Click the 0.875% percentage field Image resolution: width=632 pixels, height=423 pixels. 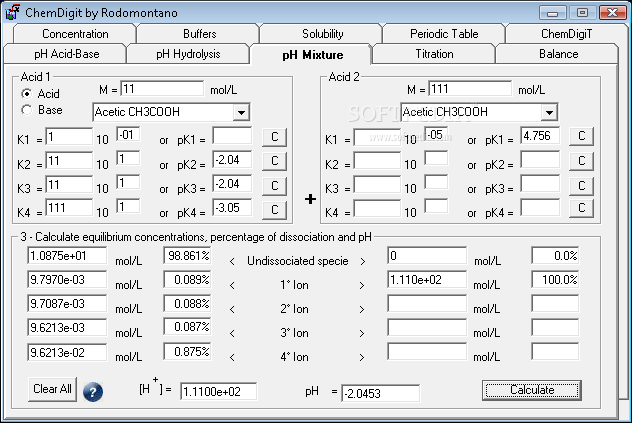[187, 352]
